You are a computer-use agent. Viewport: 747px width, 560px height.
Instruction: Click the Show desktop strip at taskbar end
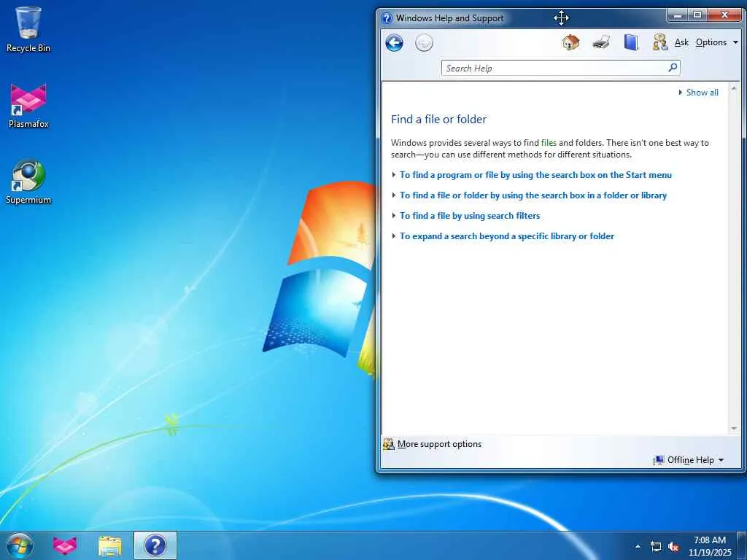[x=742, y=545]
